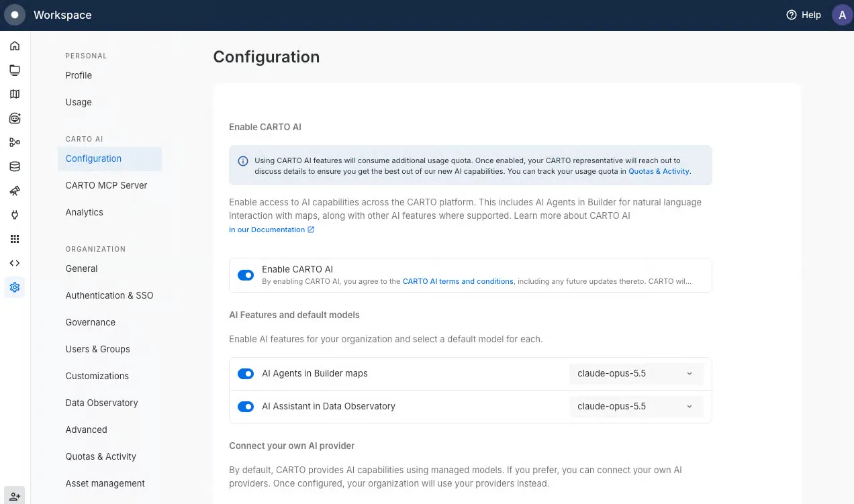Open the robot face sidebar icon
The width and height of the screenshot is (854, 504).
coord(15,118)
